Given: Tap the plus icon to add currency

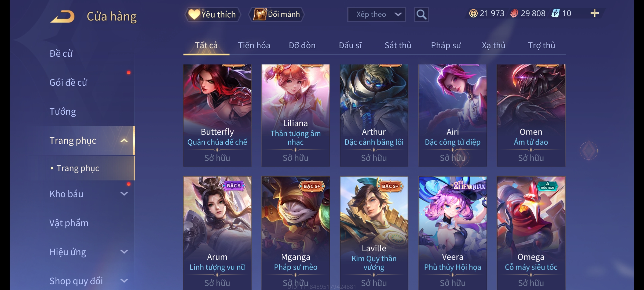Looking at the screenshot, I should 595,13.
